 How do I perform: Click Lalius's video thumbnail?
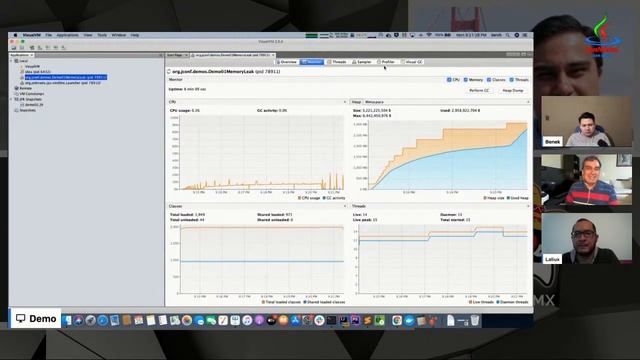[x=587, y=238]
